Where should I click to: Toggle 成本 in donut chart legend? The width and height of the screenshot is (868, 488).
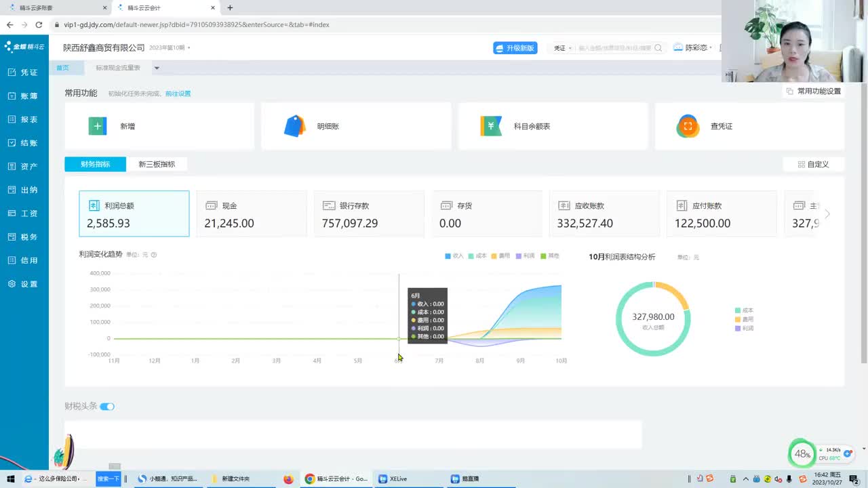(744, 310)
